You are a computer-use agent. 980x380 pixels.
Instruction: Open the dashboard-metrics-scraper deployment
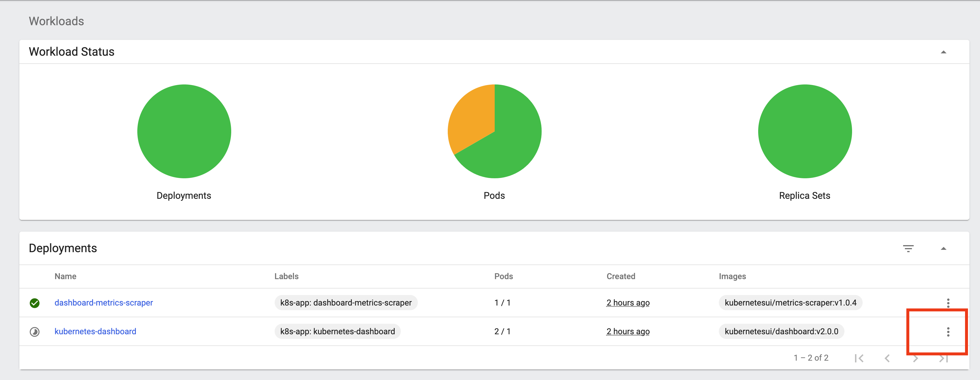point(104,303)
